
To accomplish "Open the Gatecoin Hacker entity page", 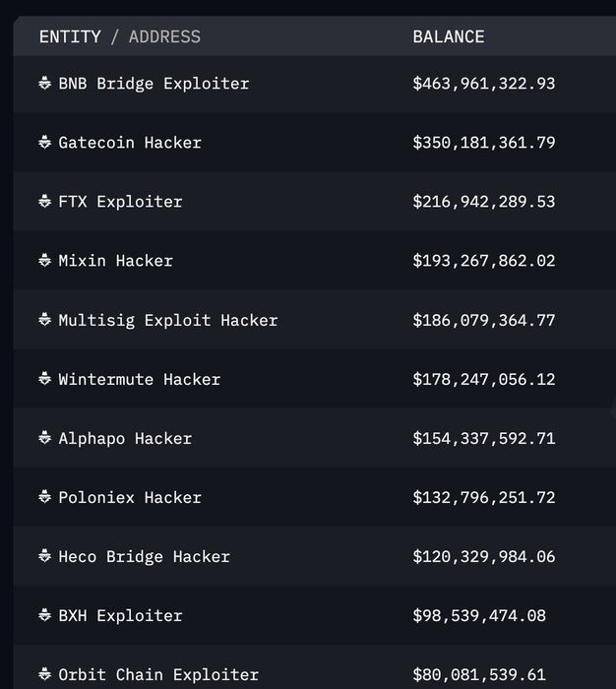I will click(x=130, y=143).
